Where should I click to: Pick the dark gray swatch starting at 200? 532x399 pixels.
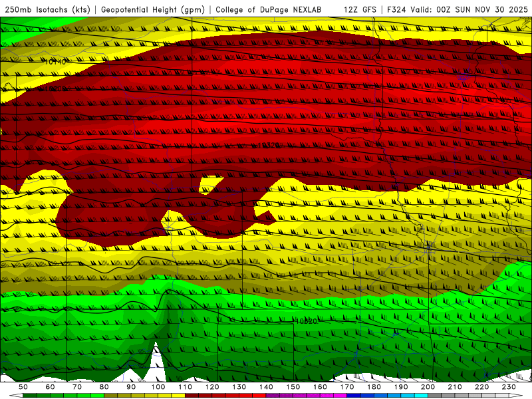(x=435, y=396)
